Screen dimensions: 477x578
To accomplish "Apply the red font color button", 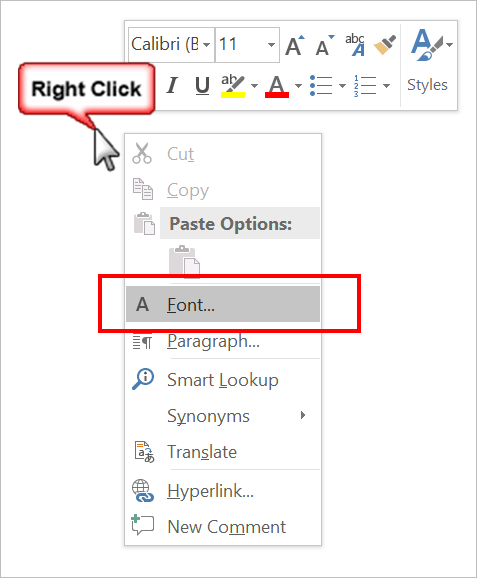I will pyautogui.click(x=277, y=86).
